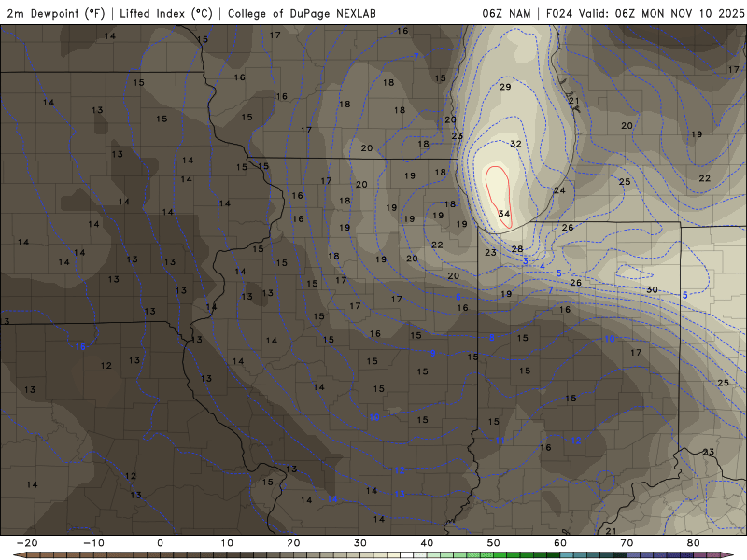The image size is (747, 560).
Task: Click the 30 dewpoint value on the map
Action: pos(652,289)
